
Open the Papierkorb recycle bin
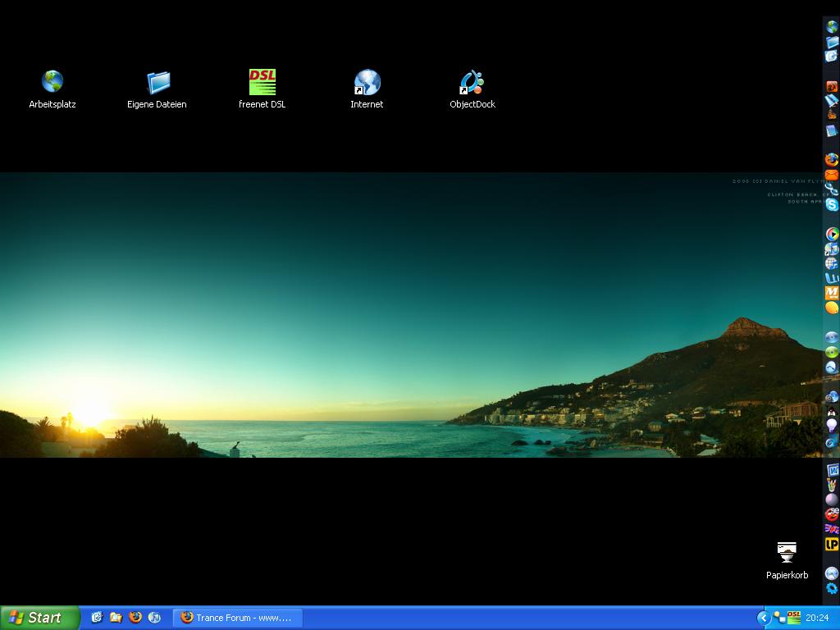click(x=787, y=551)
